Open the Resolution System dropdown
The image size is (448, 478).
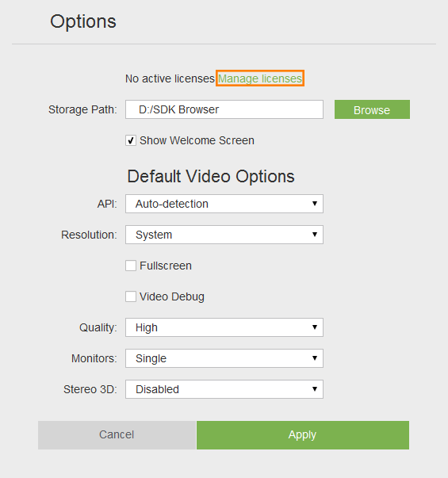tap(224, 235)
